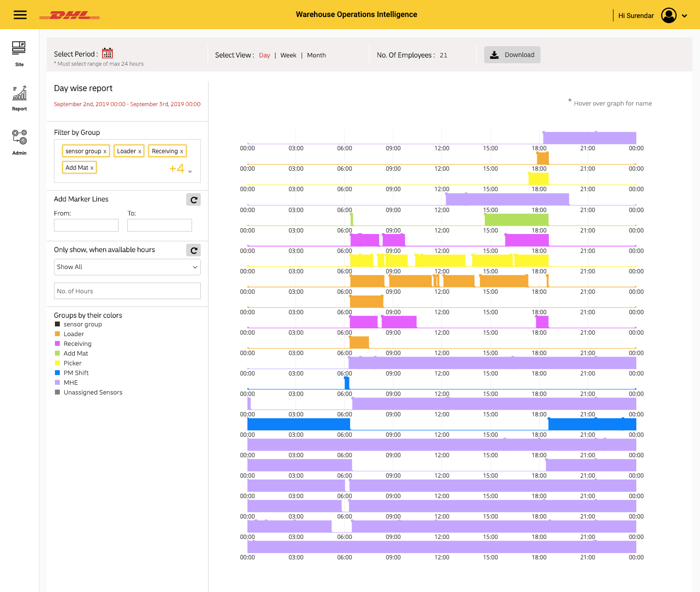This screenshot has height=592, width=700.
Task: Click the small blue PM Shift bar at 06:00
Action: tap(347, 383)
